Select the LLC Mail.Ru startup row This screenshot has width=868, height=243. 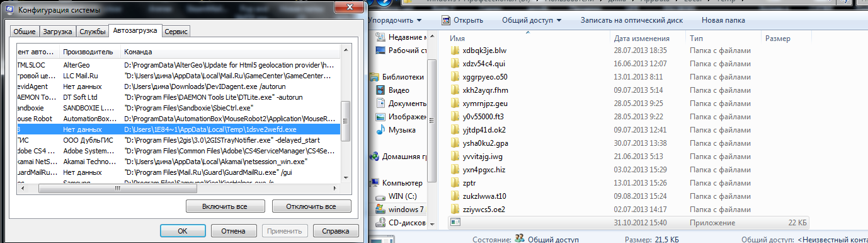pyautogui.click(x=178, y=75)
